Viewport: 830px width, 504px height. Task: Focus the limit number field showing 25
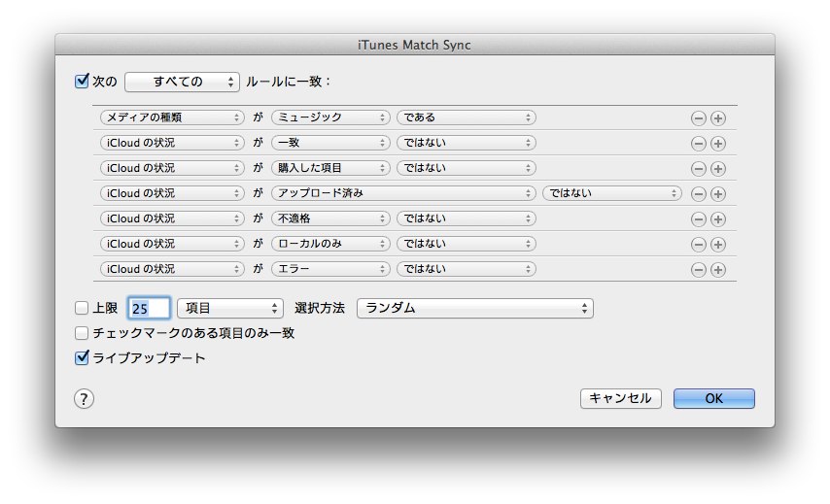[150, 308]
